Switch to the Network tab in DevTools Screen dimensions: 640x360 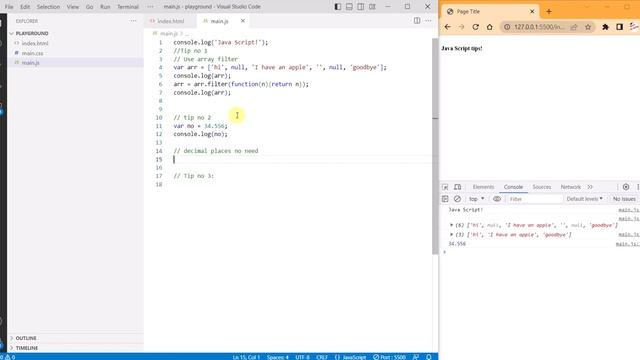tap(570, 187)
